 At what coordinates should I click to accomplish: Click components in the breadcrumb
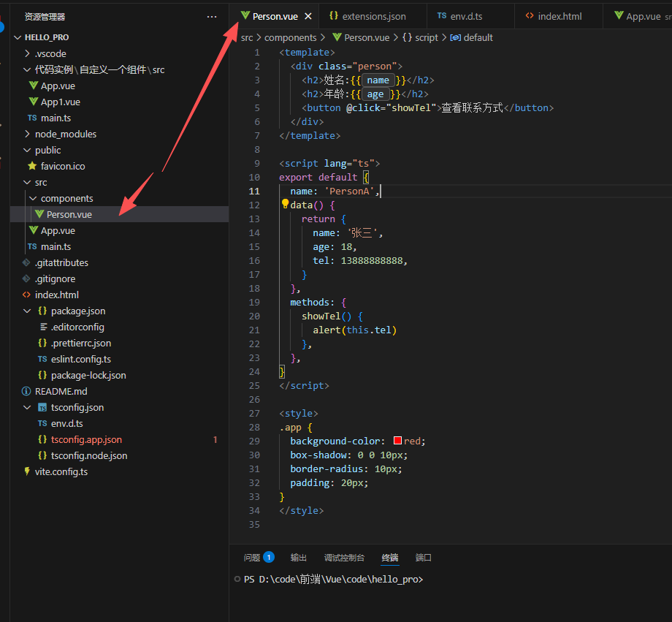pyautogui.click(x=290, y=38)
